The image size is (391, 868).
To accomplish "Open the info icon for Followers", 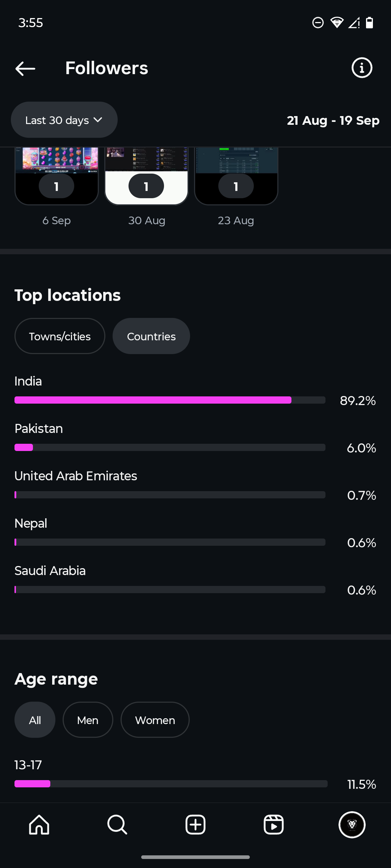I will tap(362, 68).
